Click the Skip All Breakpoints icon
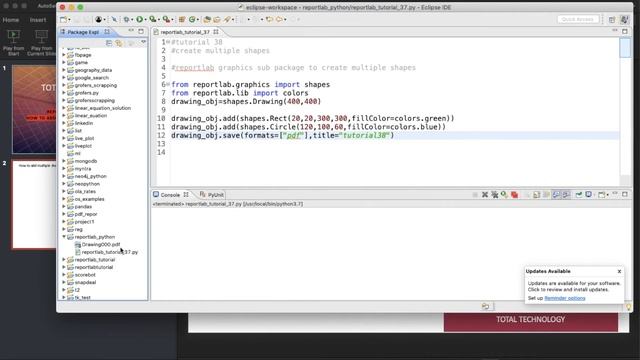640x360 pixels. [114, 19]
